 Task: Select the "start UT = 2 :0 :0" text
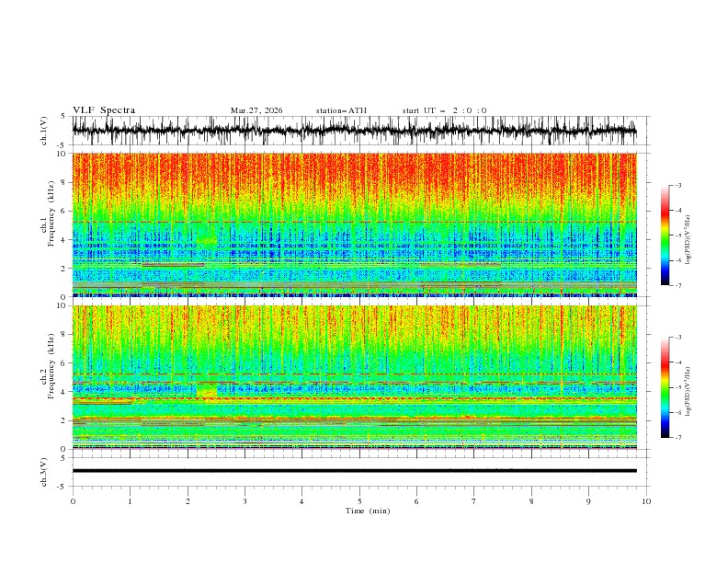[x=444, y=110]
